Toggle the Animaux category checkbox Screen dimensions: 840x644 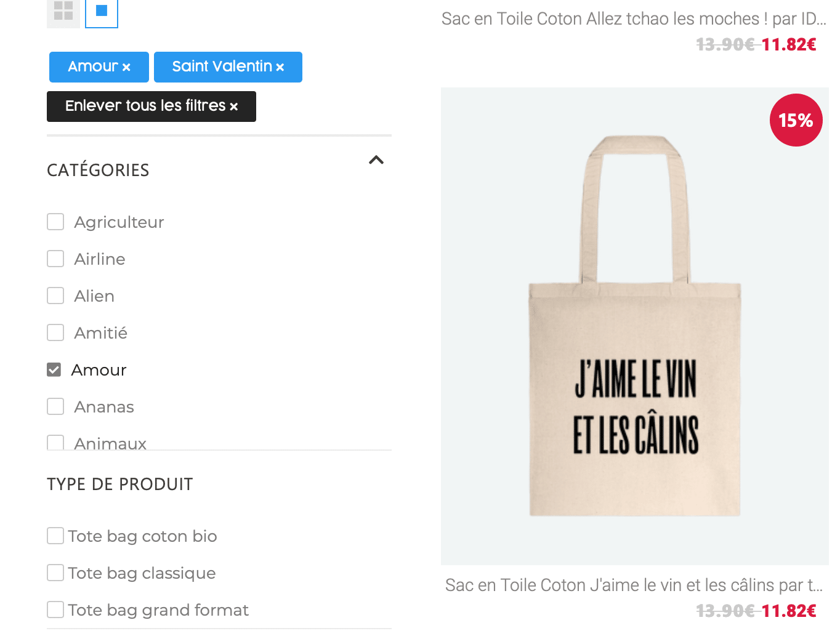(x=55, y=442)
